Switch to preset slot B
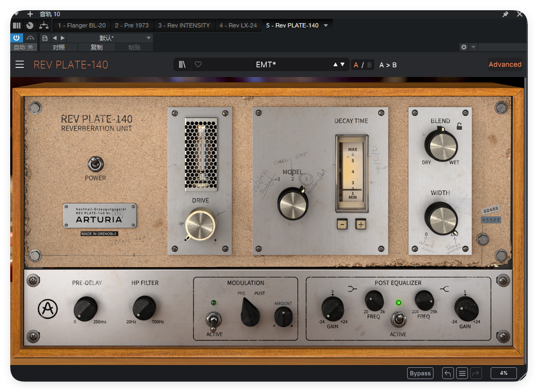Viewport: 538px width, 392px height. (369, 65)
